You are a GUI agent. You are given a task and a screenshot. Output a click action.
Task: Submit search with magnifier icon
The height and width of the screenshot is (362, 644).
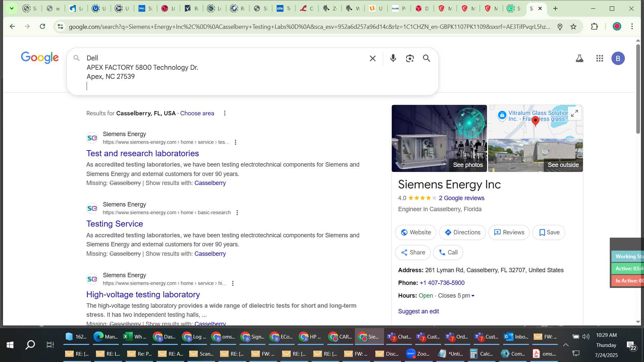tap(426, 58)
